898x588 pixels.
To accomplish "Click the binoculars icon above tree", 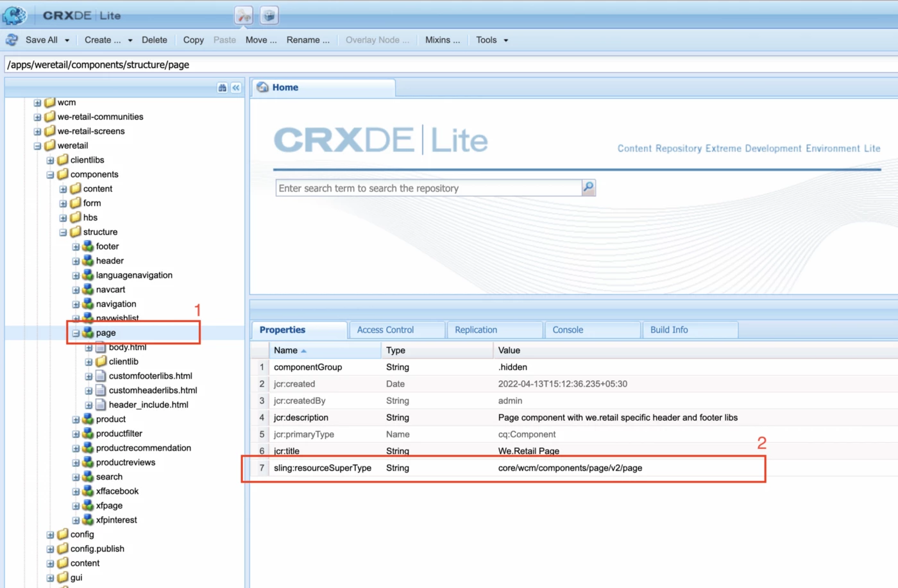I will coord(223,88).
